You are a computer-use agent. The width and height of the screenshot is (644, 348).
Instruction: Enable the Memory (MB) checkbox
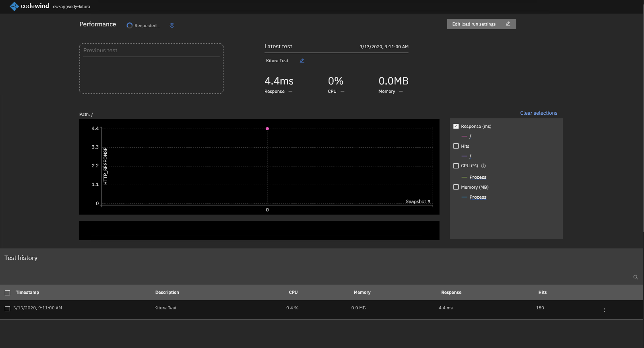click(x=456, y=187)
